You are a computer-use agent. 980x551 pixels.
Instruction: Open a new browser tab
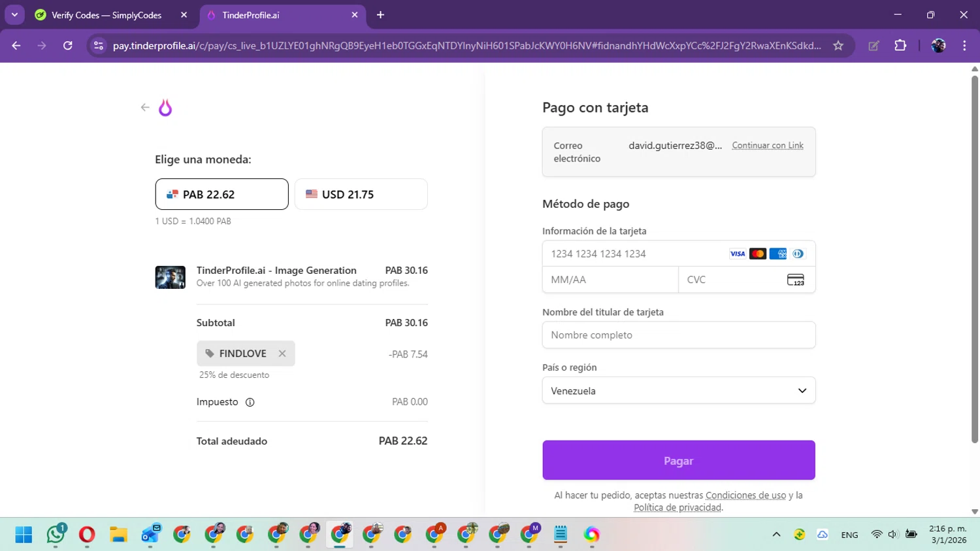380,15
